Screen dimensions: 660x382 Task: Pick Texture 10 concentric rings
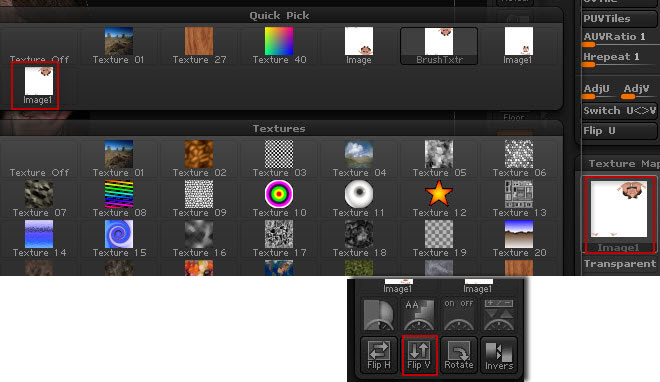click(x=279, y=199)
